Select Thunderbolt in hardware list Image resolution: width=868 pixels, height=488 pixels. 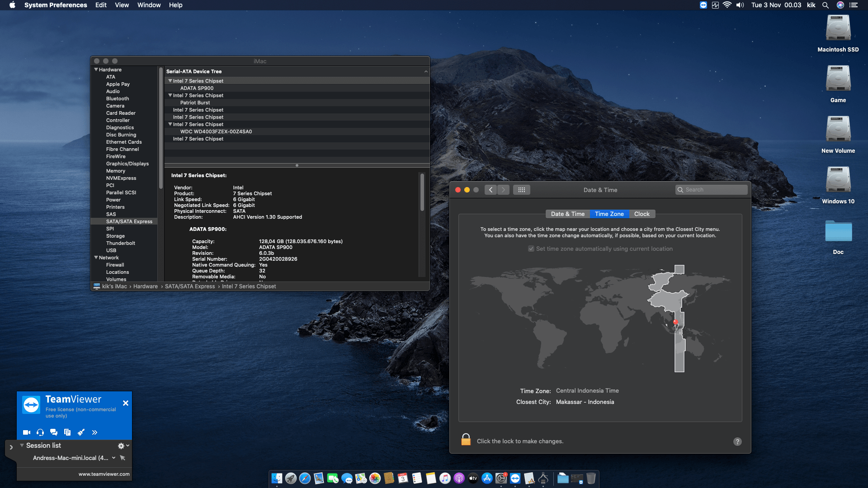coord(121,243)
